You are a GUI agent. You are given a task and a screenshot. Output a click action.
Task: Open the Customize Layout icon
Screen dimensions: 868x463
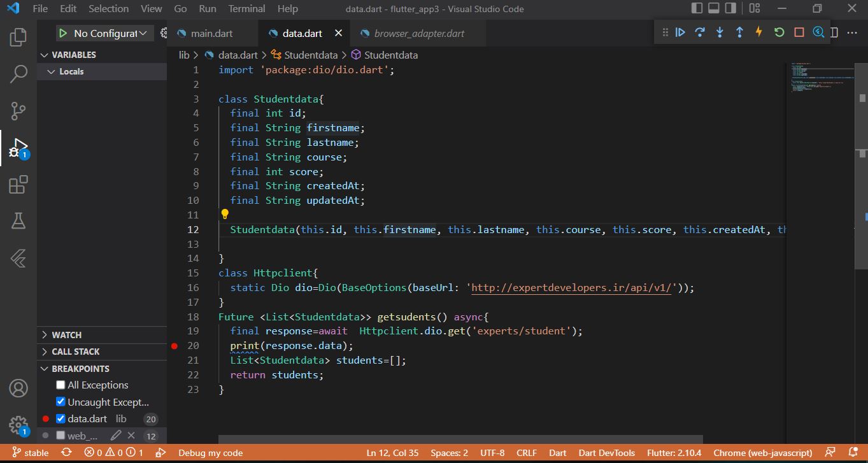pos(755,8)
